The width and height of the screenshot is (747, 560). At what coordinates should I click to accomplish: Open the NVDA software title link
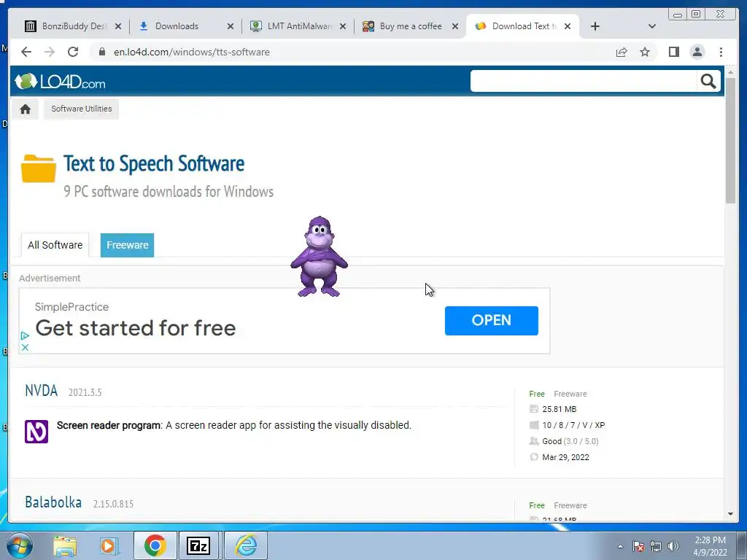(x=42, y=391)
